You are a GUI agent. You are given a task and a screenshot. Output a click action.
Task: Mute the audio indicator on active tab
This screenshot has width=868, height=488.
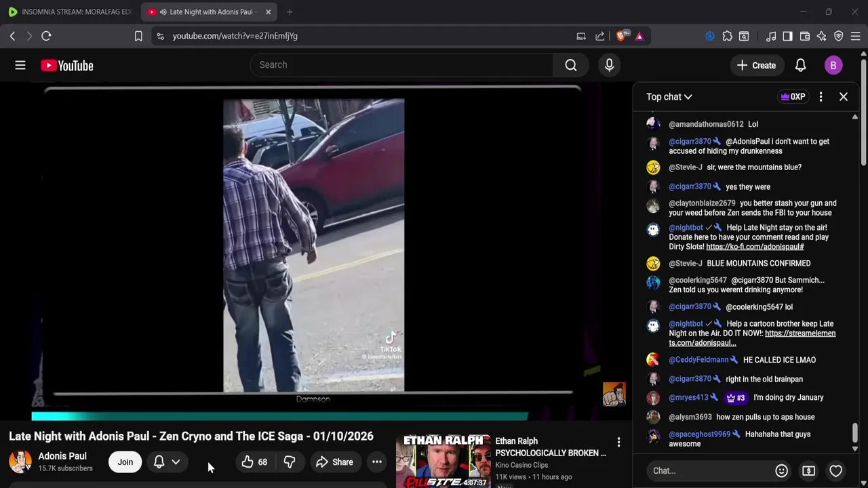[x=163, y=12]
